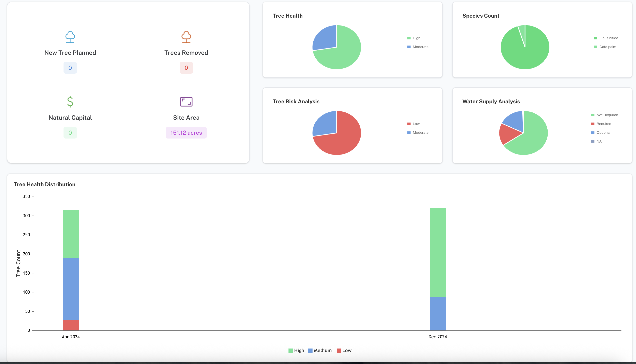Click Medium swatch in bar chart legend
The image size is (636, 364).
point(310,350)
